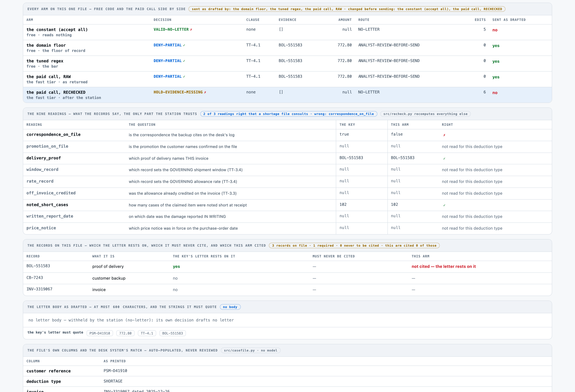This screenshot has width=575, height=392.
Task: Click the 'no body' pill
Action: coord(230,307)
